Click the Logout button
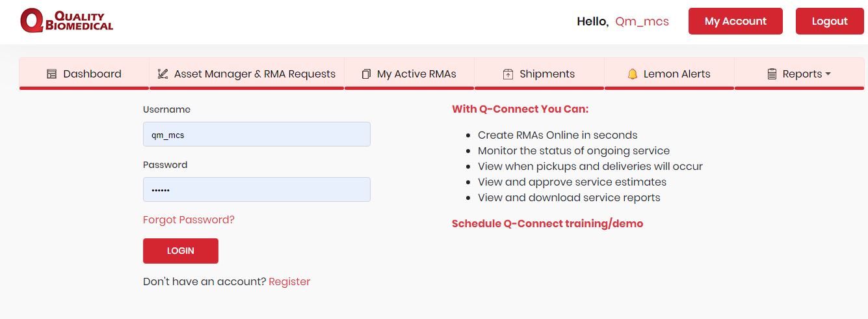Image resolution: width=868 pixels, height=319 pixels. [830, 21]
